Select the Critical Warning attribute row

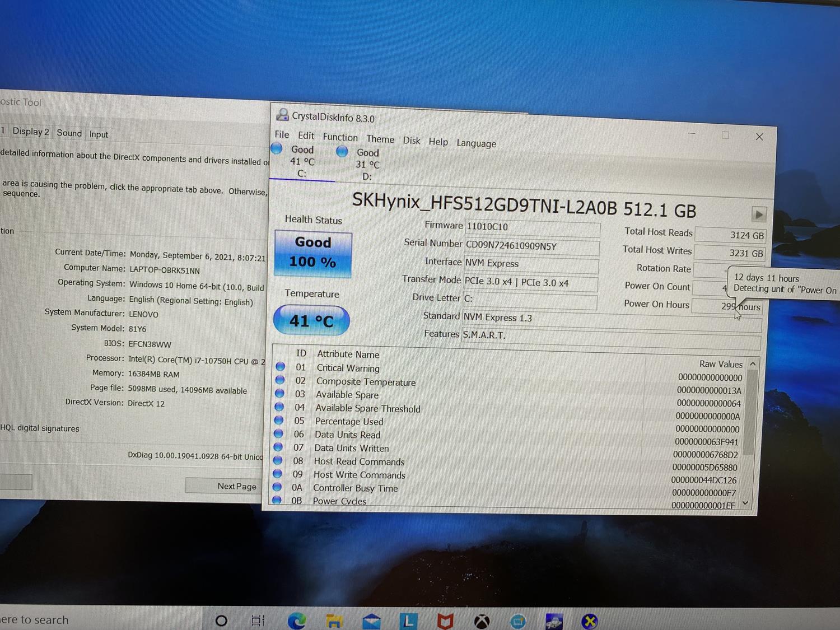click(x=508, y=372)
